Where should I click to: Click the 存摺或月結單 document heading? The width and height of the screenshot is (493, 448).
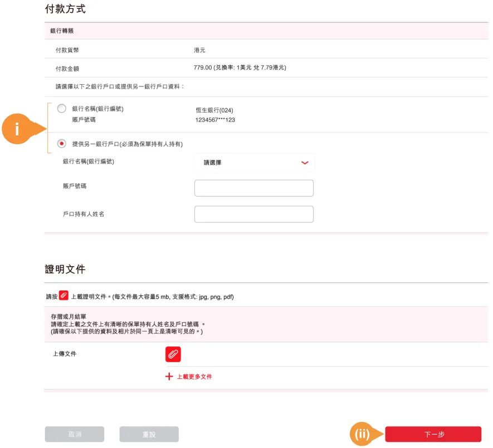[x=69, y=316]
